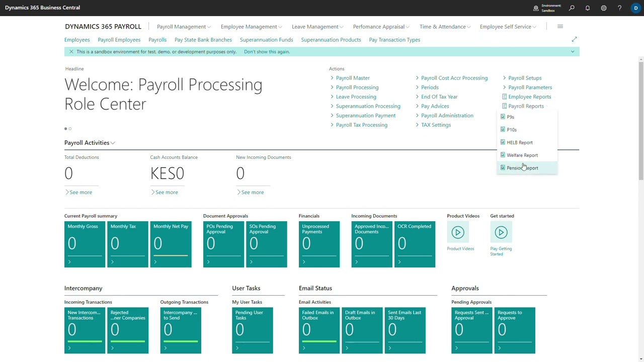Screen dimensions: 644x362
Task: Open the Superannuation Funds link
Action: (x=266, y=40)
